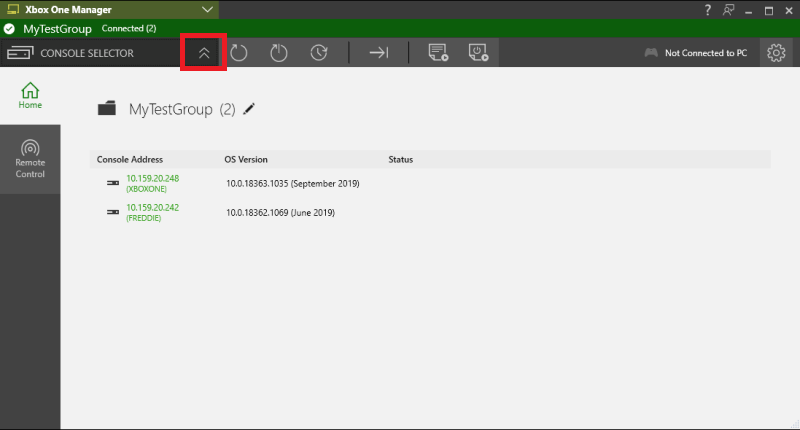The image size is (800, 430).
Task: Minimize the Xbox One Manager window
Action: 748,11
